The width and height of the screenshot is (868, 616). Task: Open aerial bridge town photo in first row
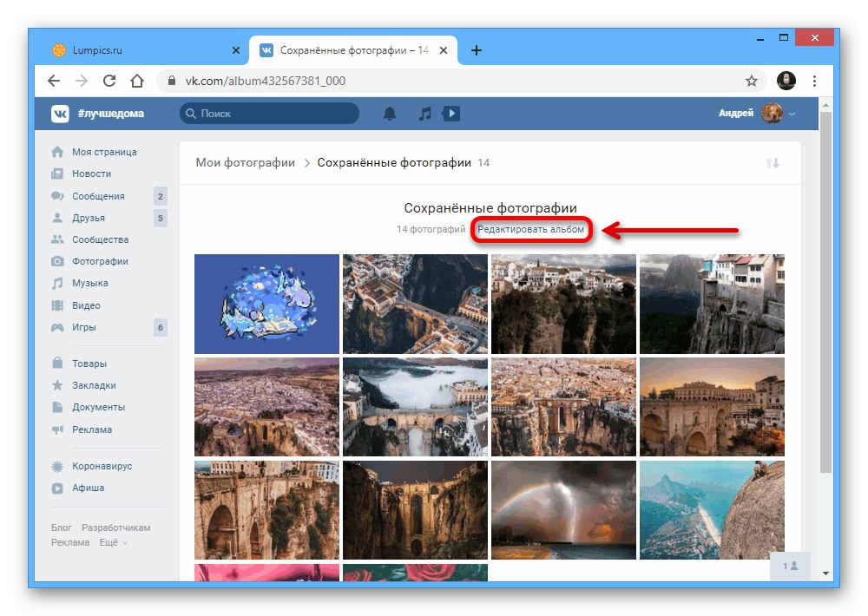(415, 304)
